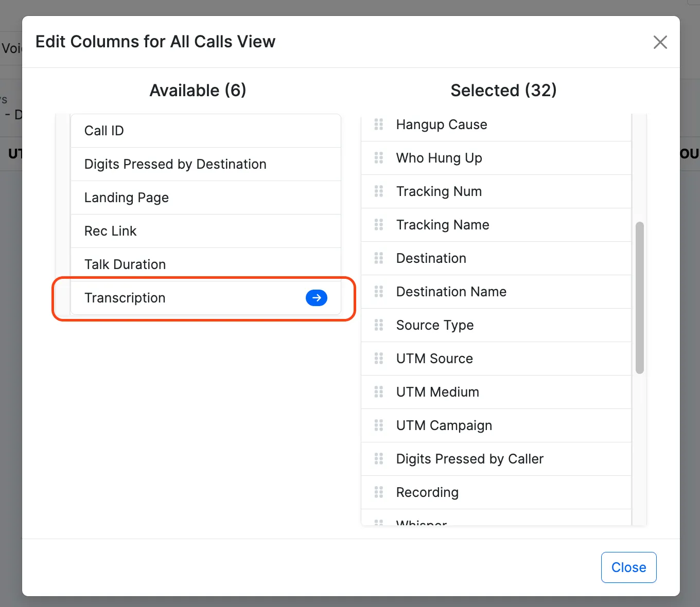Choose Digits Pressed by Destination column
This screenshot has height=607, width=700.
(206, 164)
